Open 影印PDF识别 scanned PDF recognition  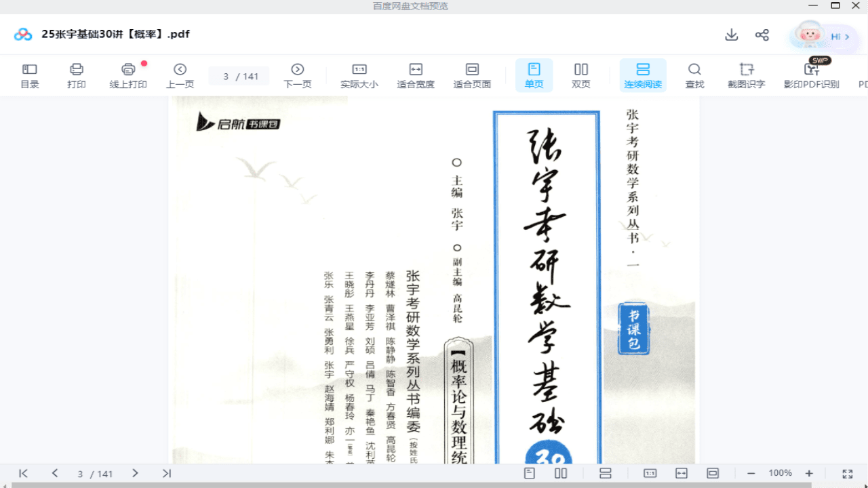click(x=812, y=75)
